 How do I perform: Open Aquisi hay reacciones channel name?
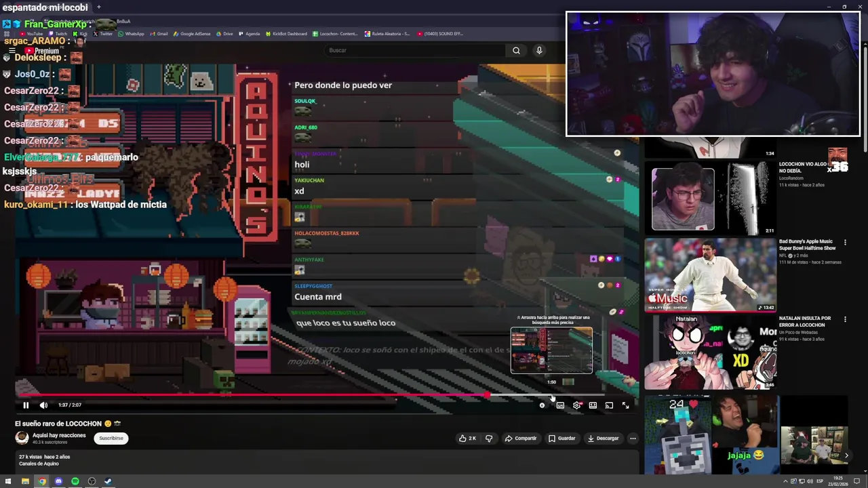point(59,435)
